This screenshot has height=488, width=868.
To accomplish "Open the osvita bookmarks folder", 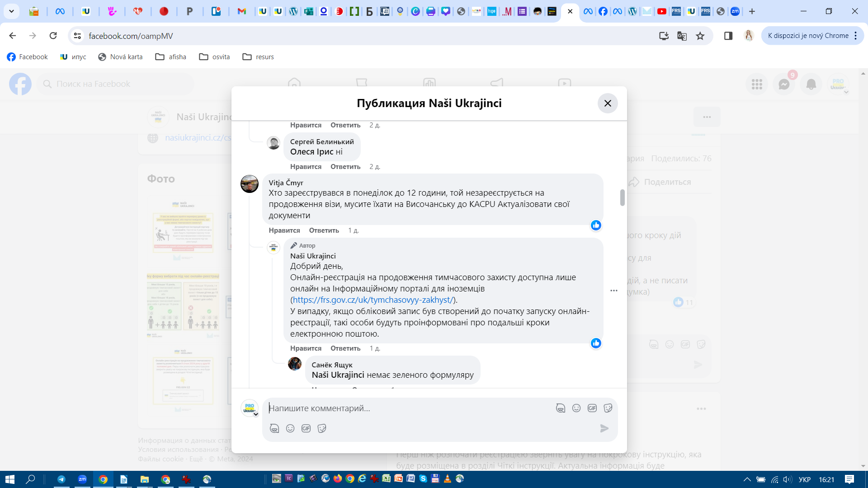I will [214, 57].
